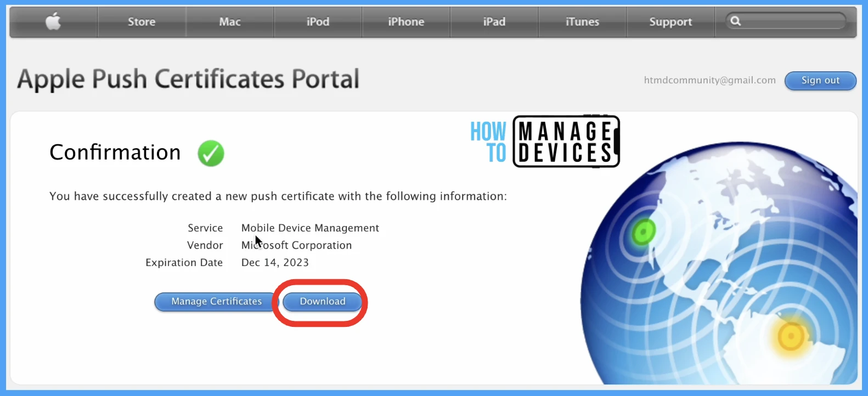868x396 pixels.
Task: Click the magnifier icon in search box
Action: click(736, 21)
